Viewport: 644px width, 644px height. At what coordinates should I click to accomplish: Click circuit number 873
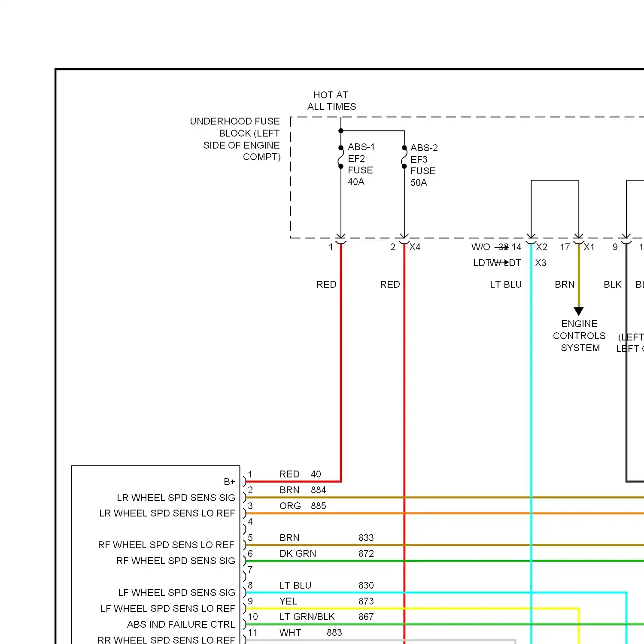click(366, 601)
